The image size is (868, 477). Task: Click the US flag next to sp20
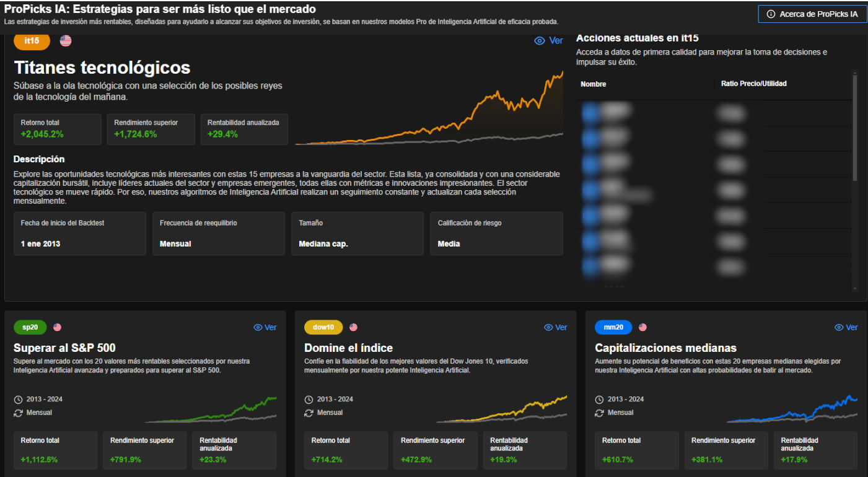coord(58,327)
